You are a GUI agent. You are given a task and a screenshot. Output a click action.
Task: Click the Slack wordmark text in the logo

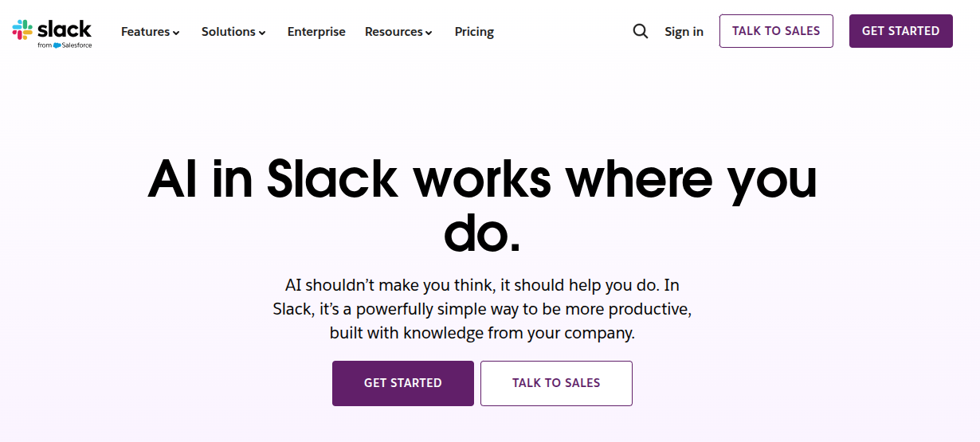(65, 29)
